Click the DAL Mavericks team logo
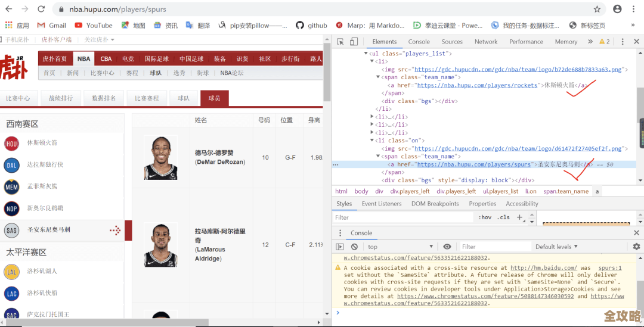Image resolution: width=644 pixels, height=327 pixels. point(11,165)
